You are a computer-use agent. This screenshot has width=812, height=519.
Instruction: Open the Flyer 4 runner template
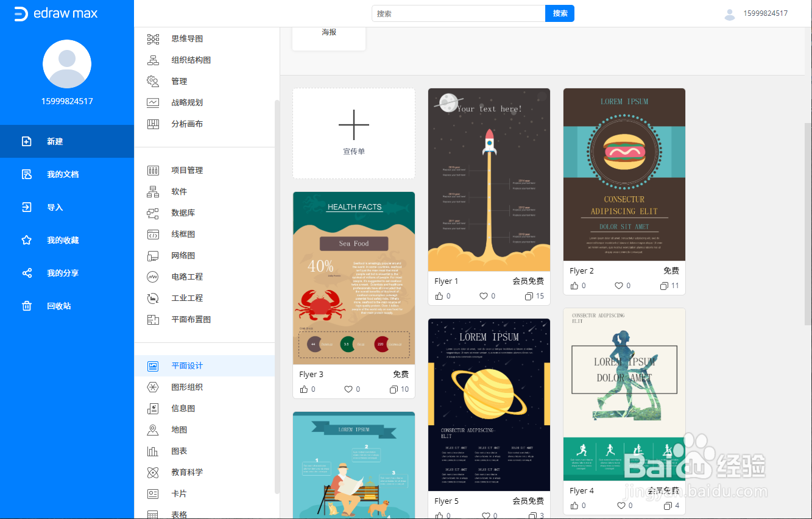tap(624, 394)
